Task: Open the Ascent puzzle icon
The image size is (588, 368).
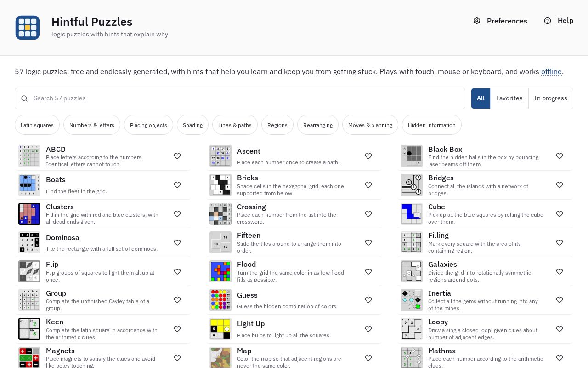Action: (x=220, y=156)
